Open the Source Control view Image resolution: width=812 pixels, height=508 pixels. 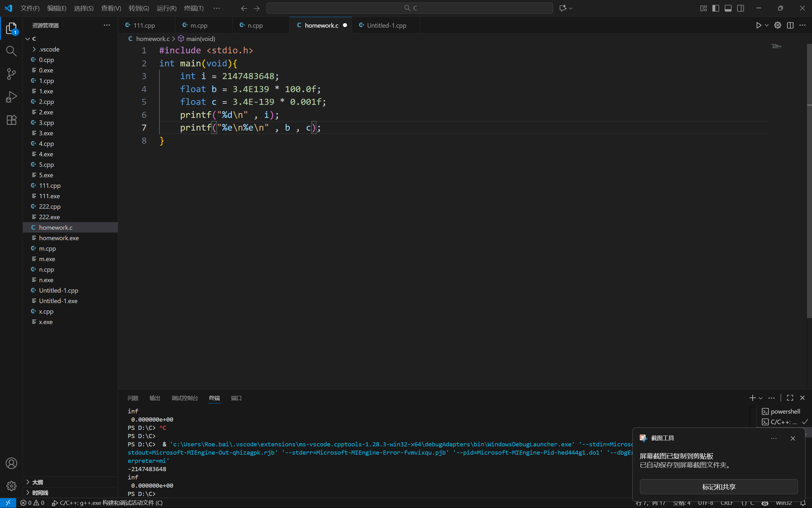(x=11, y=74)
